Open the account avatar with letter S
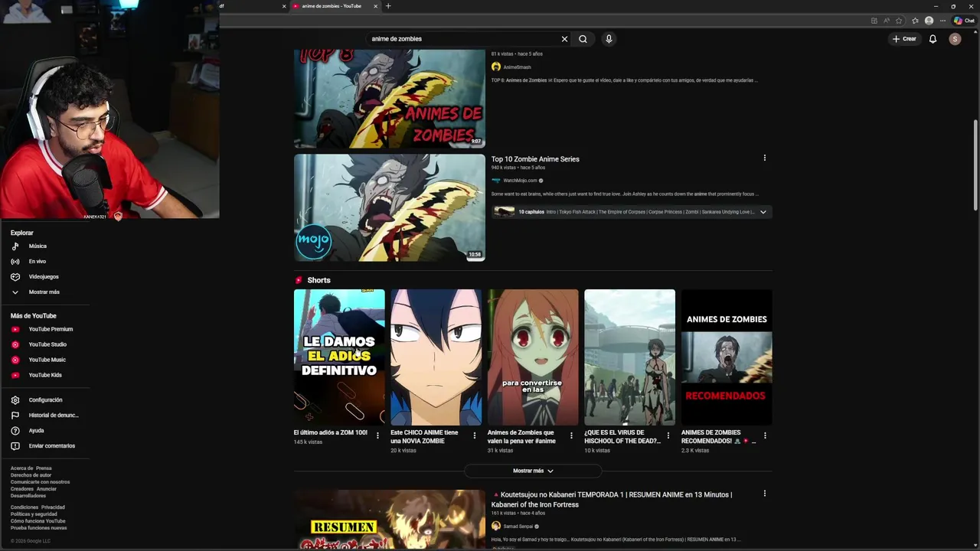 coord(955,39)
